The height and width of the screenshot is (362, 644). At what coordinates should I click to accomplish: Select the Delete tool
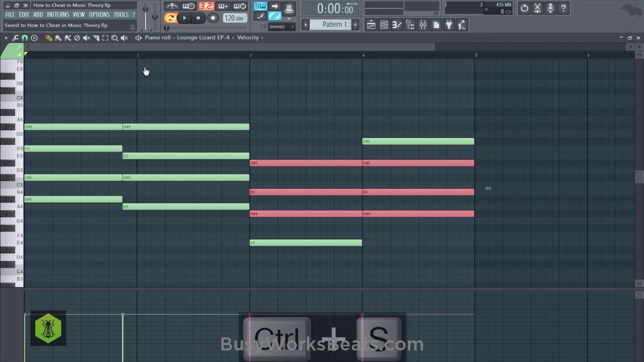point(77,38)
